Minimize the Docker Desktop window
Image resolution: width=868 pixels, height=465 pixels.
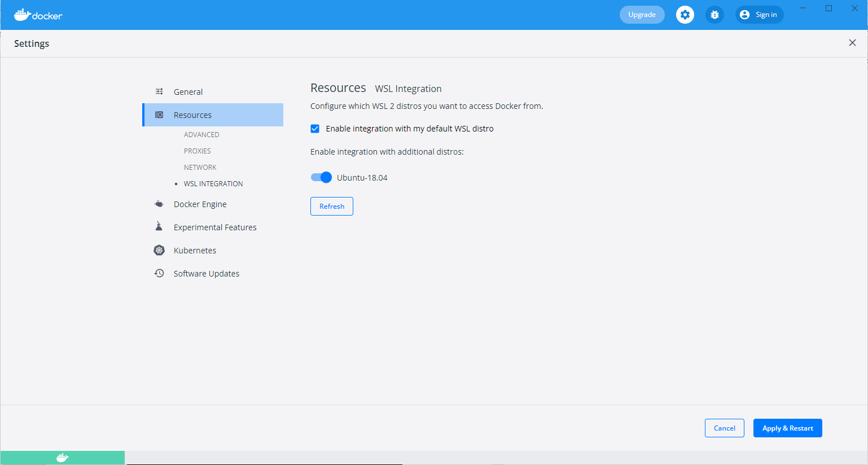coord(803,8)
